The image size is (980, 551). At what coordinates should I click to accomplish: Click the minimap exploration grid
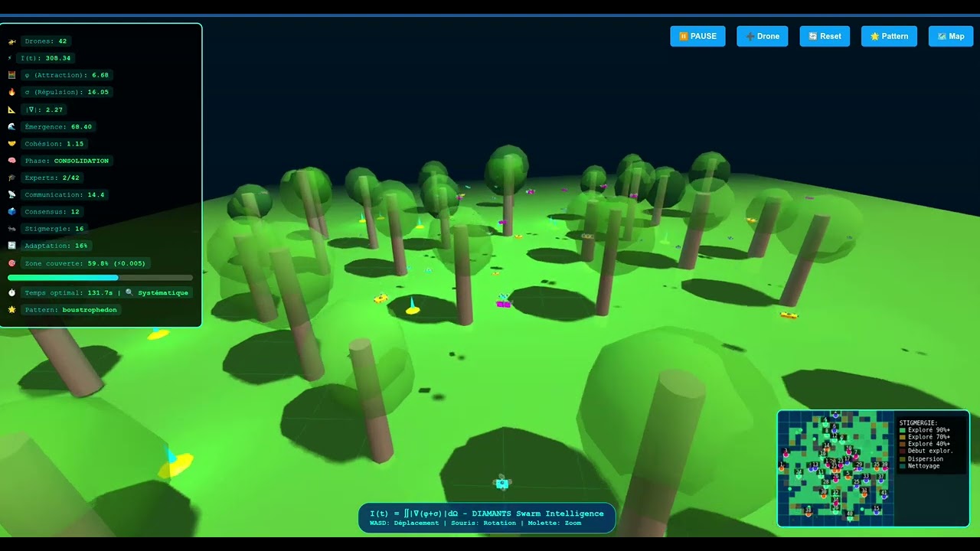tap(836, 468)
